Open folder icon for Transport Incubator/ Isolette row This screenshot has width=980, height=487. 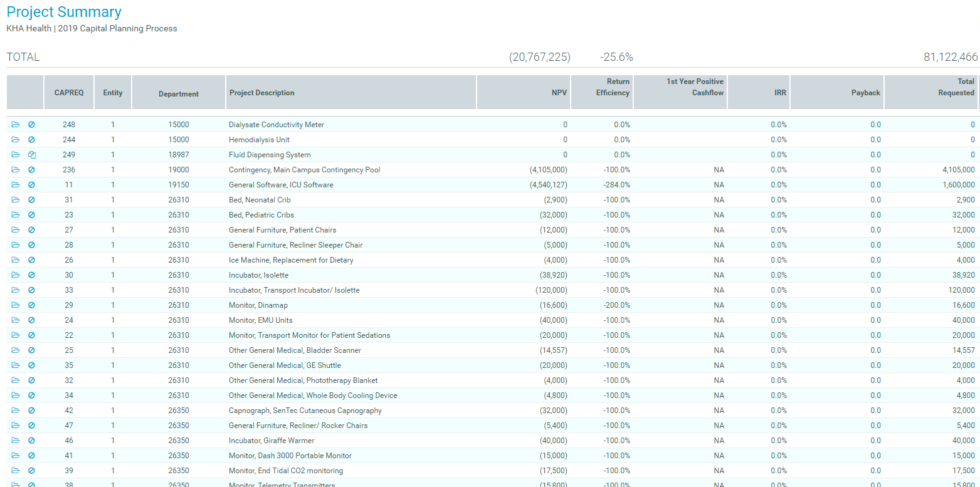coord(16,290)
